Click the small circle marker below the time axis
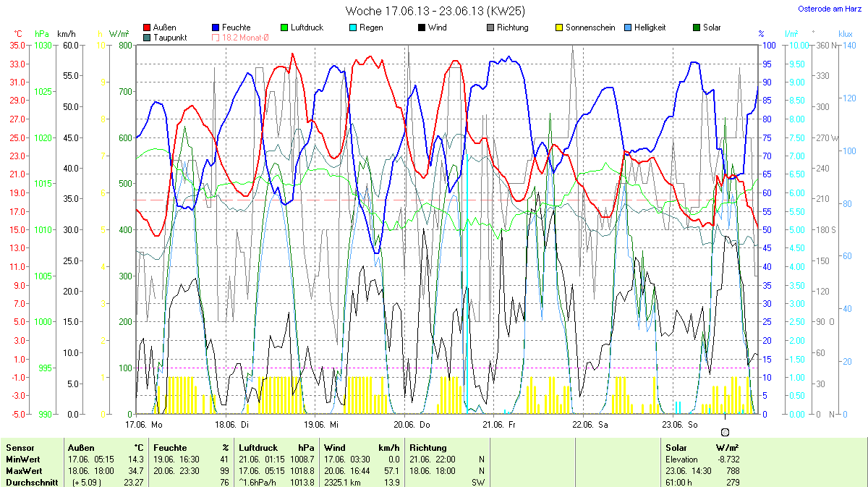 point(726,431)
